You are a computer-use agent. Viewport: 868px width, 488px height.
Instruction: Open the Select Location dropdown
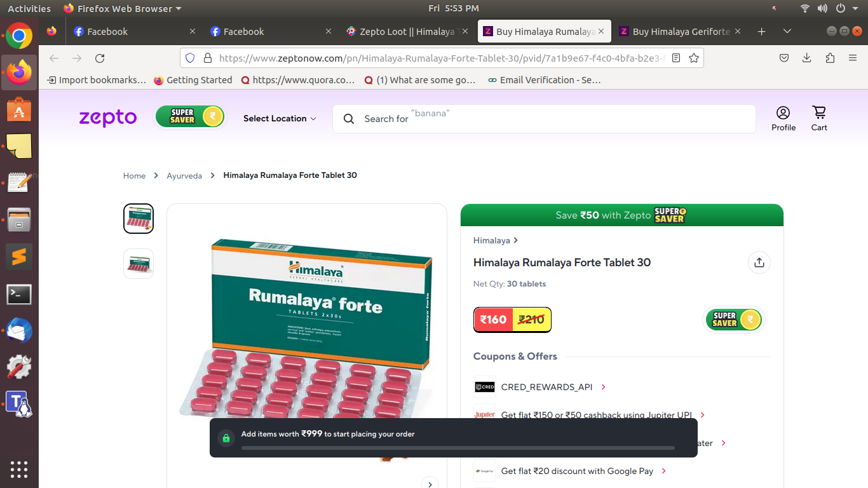(280, 119)
